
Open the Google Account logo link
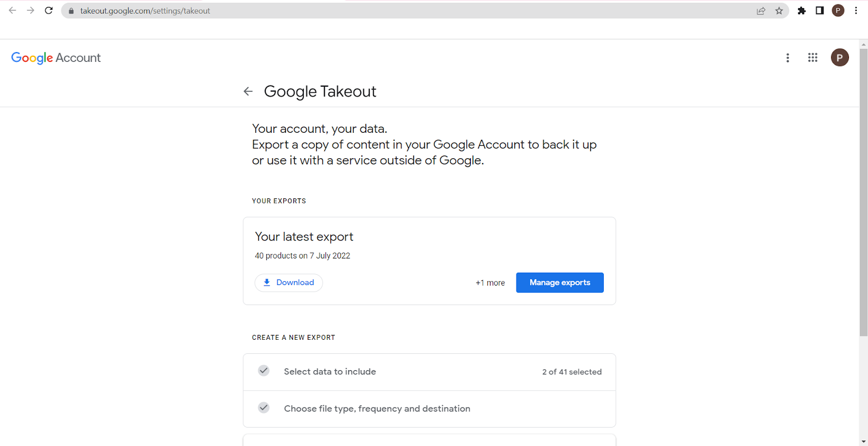pos(56,58)
